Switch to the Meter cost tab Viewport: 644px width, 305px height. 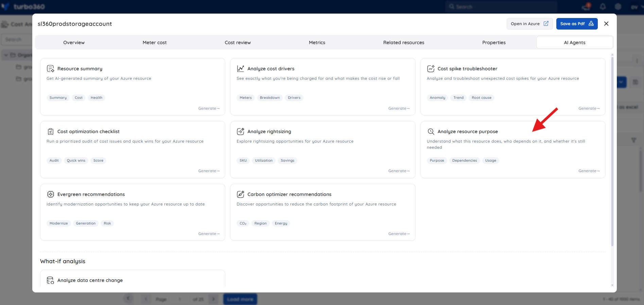click(x=155, y=42)
